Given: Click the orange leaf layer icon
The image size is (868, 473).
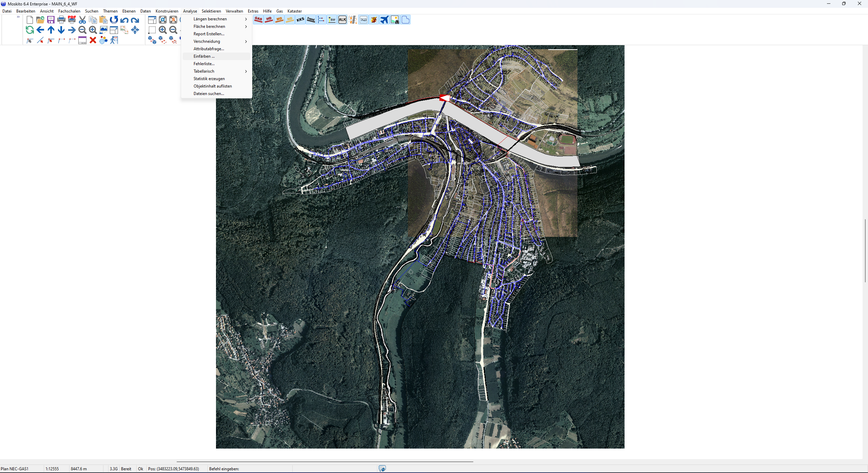Looking at the screenshot, I should [374, 20].
